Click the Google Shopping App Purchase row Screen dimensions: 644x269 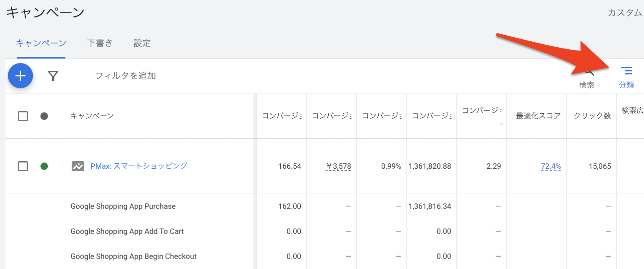point(325,206)
